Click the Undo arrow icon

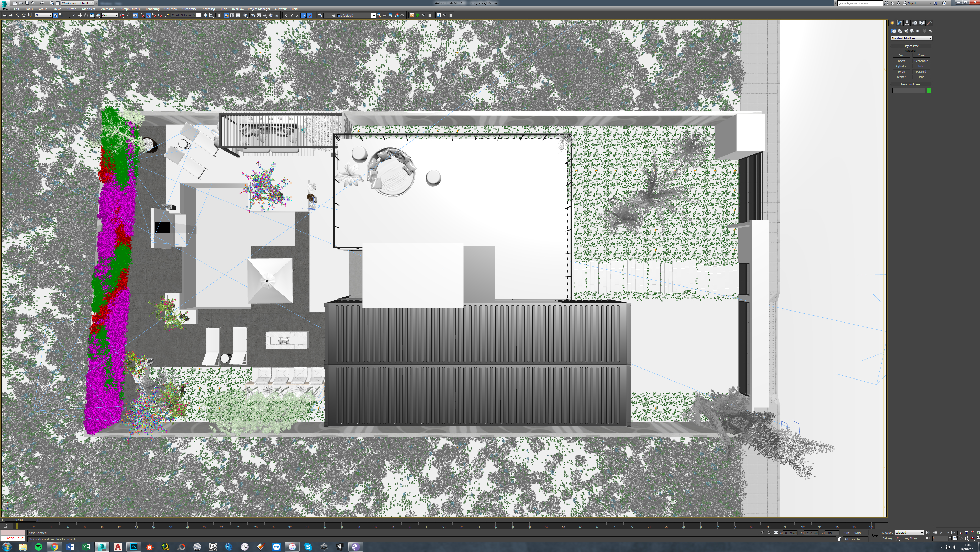(5, 16)
